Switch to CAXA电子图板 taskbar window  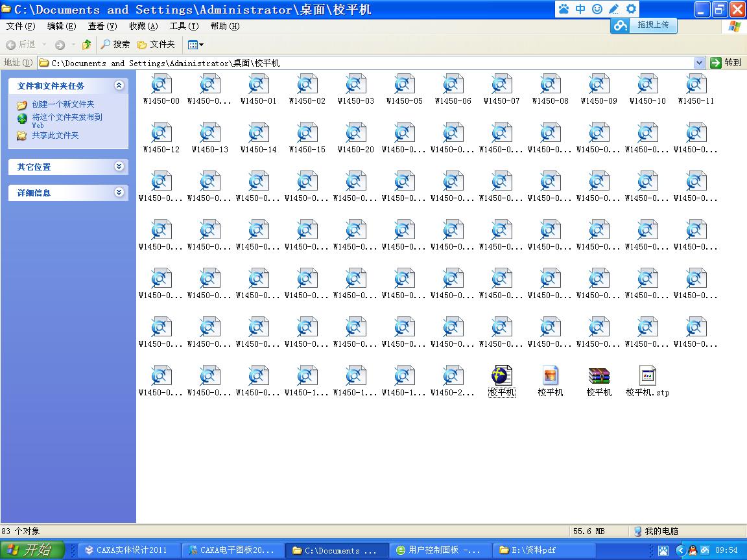(x=233, y=550)
